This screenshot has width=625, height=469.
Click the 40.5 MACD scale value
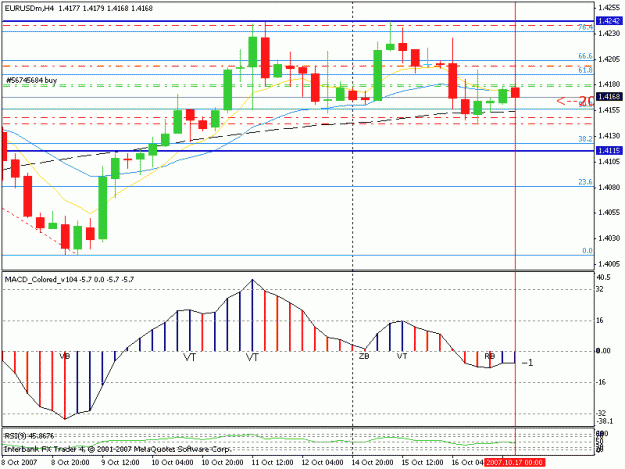[603, 277]
